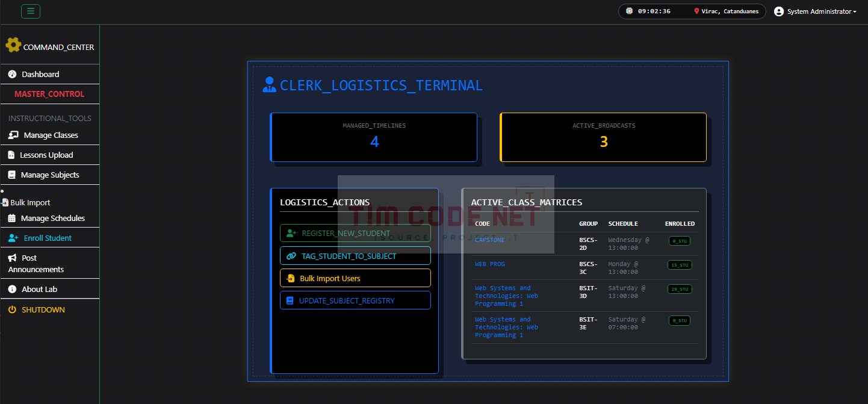The image size is (868, 404).
Task: Open Post Announcements from the sidebar
Action: click(x=49, y=263)
